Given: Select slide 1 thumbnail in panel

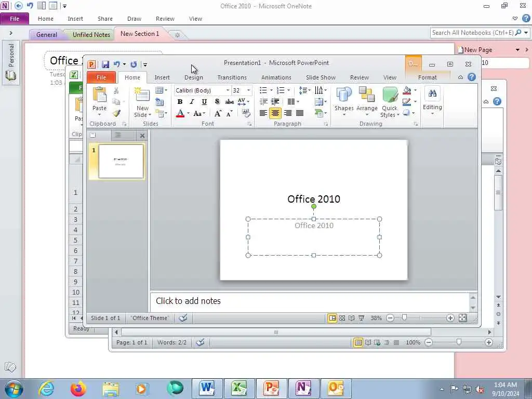Looking at the screenshot, I should coord(121,161).
